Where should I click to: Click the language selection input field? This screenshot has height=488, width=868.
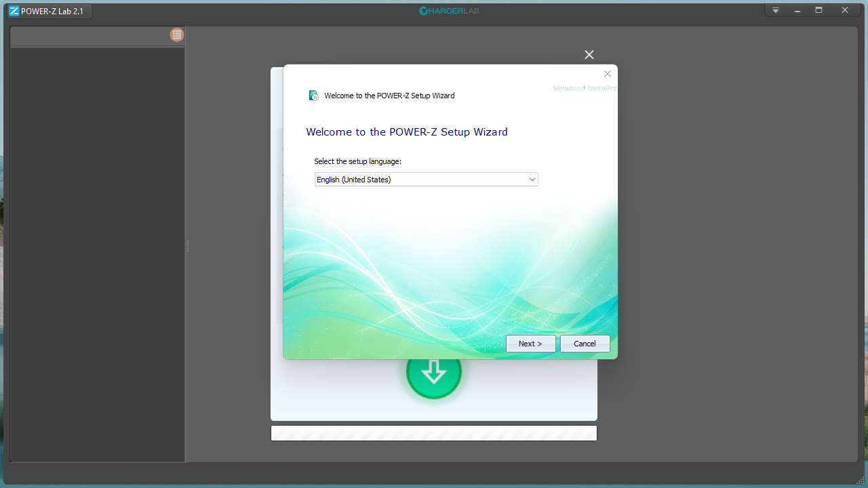[407, 179]
